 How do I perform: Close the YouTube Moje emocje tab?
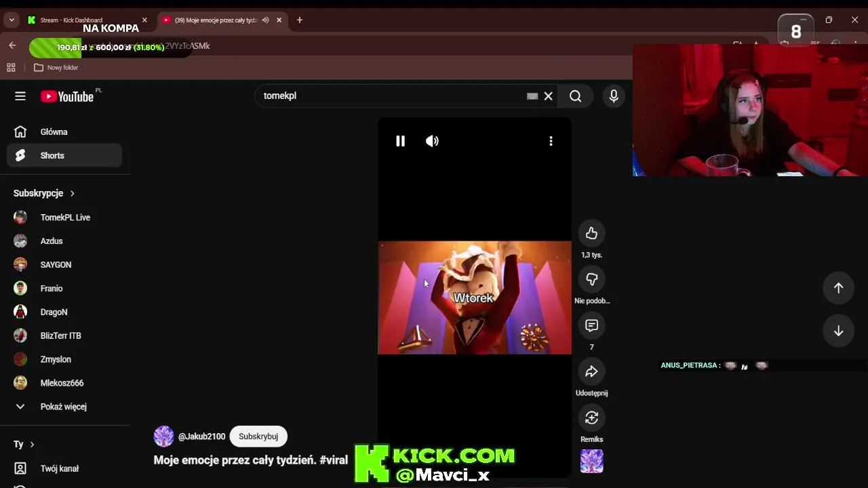pyautogui.click(x=279, y=20)
